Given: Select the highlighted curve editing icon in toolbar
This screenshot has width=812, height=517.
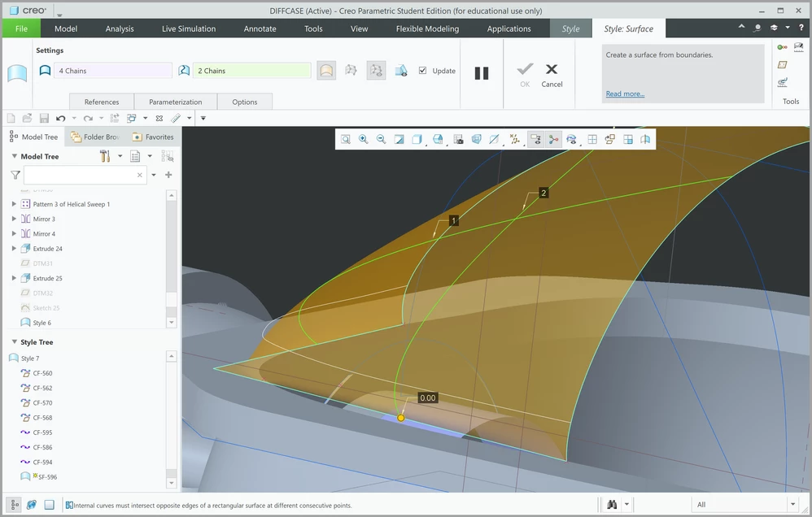Looking at the screenshot, I should 552,139.
